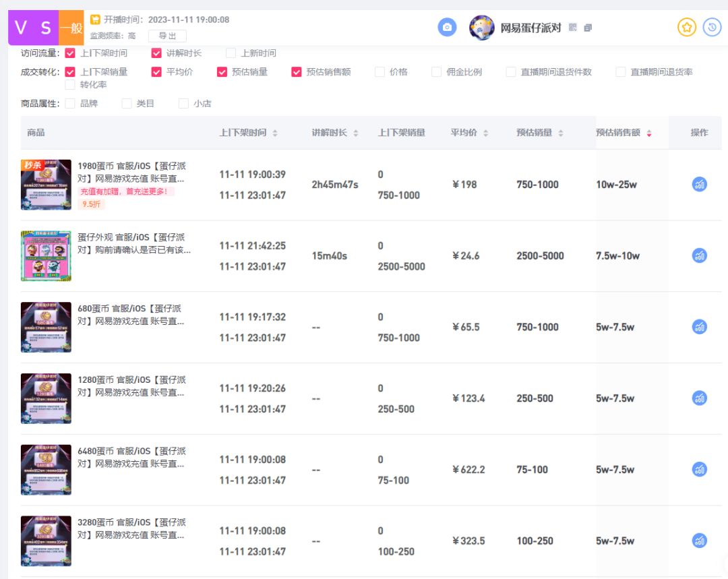728x579 pixels.
Task: Open chart icon for 蛋仔外观 row
Action: coord(699,256)
